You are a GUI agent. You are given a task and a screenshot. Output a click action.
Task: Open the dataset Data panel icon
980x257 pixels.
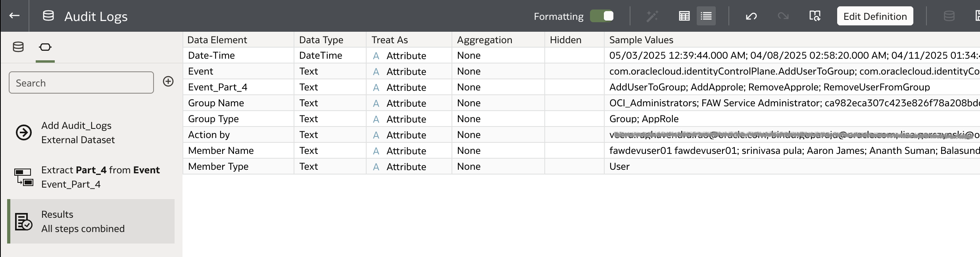(18, 47)
